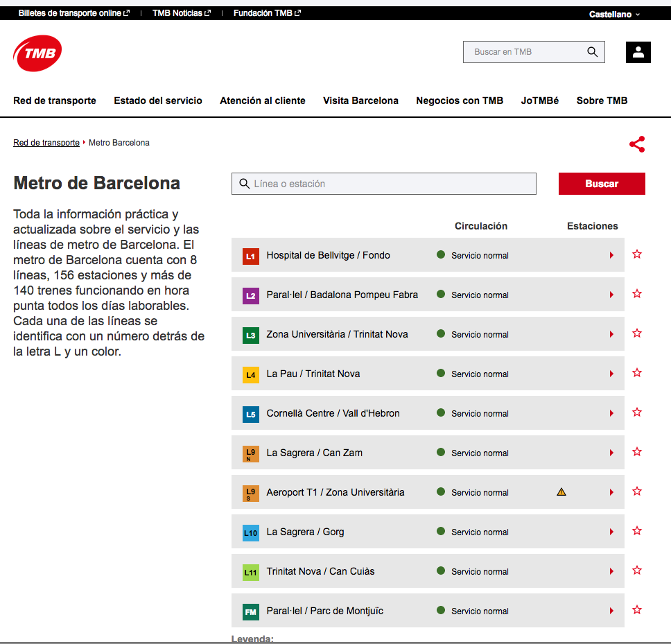Open Billetes de transporte online link
This screenshot has width=671, height=644.
(x=73, y=13)
